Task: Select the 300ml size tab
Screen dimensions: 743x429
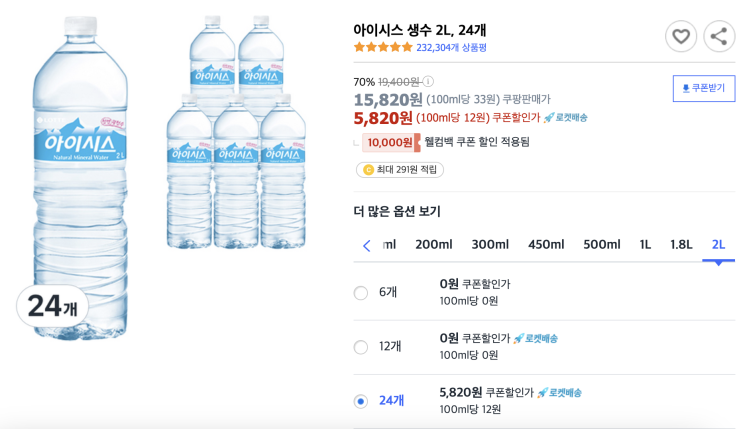Action: [490, 245]
